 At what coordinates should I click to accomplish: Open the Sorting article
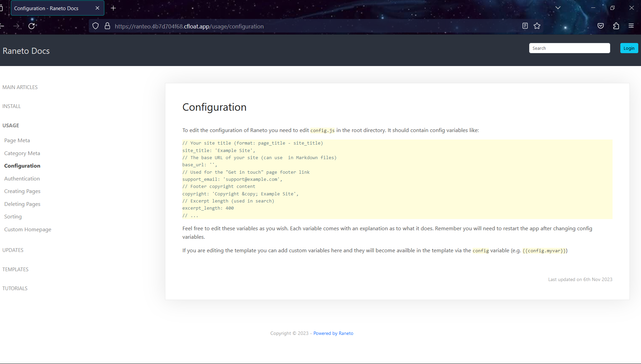pos(13,217)
